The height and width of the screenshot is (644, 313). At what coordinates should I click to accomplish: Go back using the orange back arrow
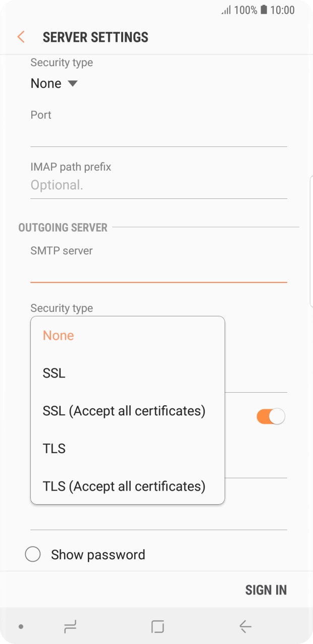20,37
